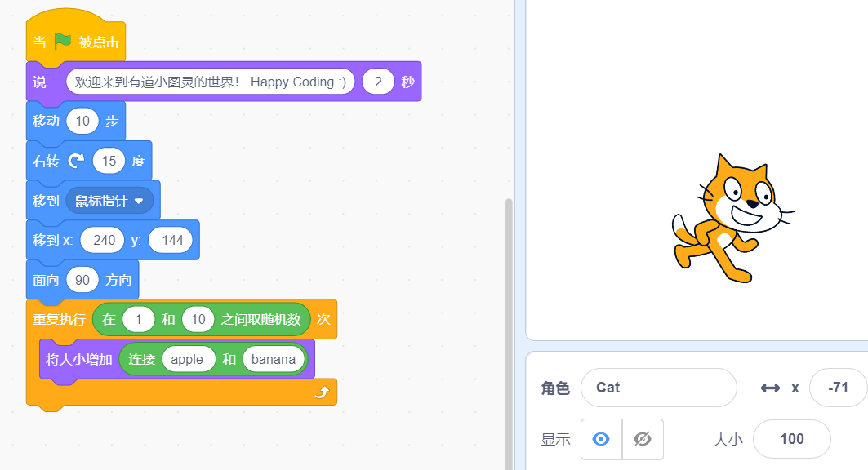Click the Cat sprite on the stage
This screenshot has height=470, width=868.
click(733, 219)
